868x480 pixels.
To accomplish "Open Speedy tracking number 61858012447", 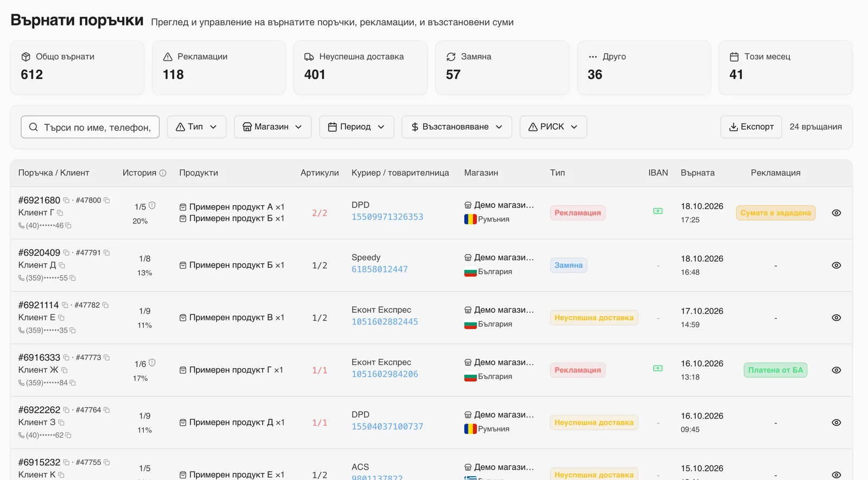I will pyautogui.click(x=380, y=269).
